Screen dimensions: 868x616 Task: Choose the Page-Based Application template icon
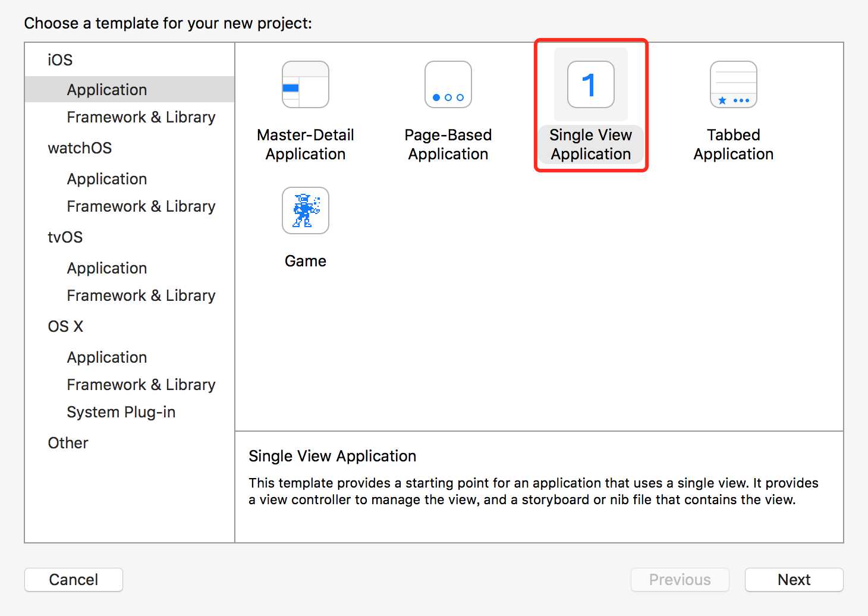click(x=448, y=84)
